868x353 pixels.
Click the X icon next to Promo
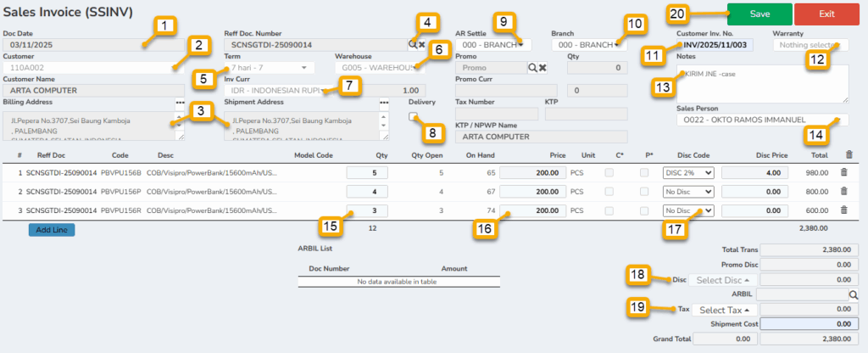tap(542, 67)
